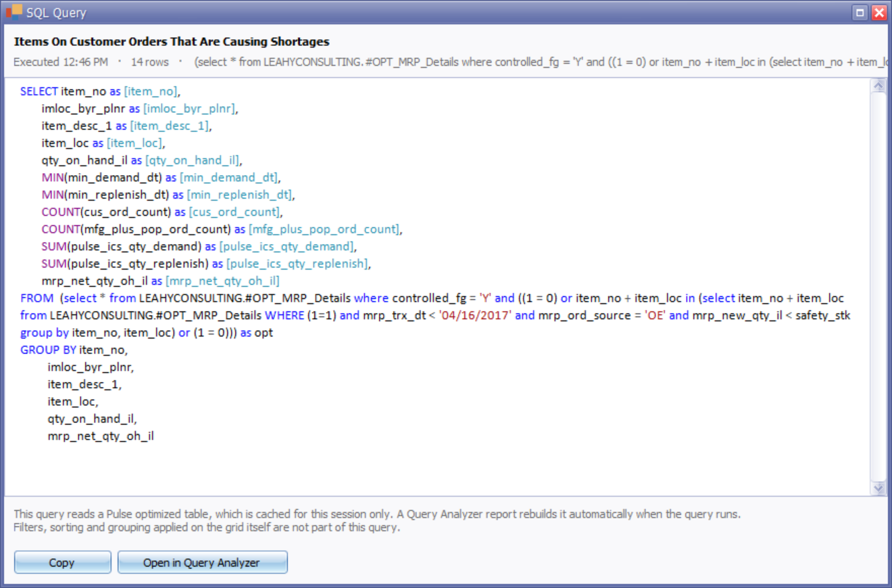Click the 'item_desc_1,' group-by line

point(84,384)
